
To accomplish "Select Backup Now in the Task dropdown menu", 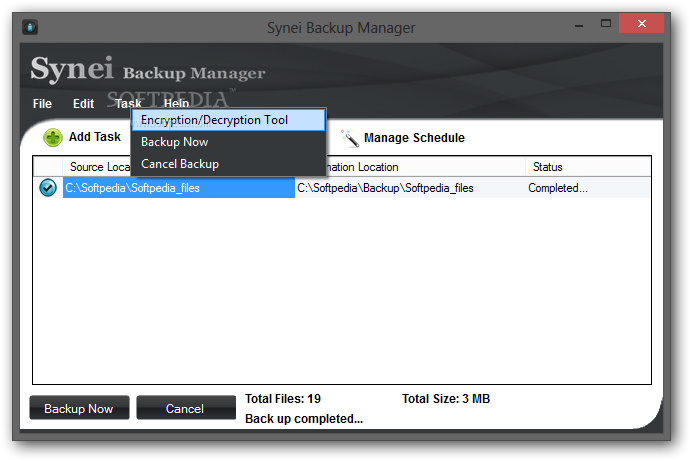I will coord(228,142).
